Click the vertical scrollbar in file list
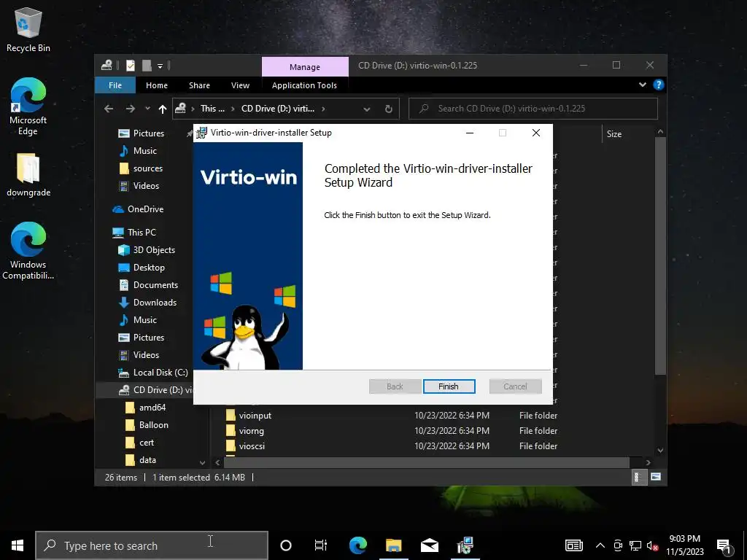The height and width of the screenshot is (560, 747). (660, 255)
